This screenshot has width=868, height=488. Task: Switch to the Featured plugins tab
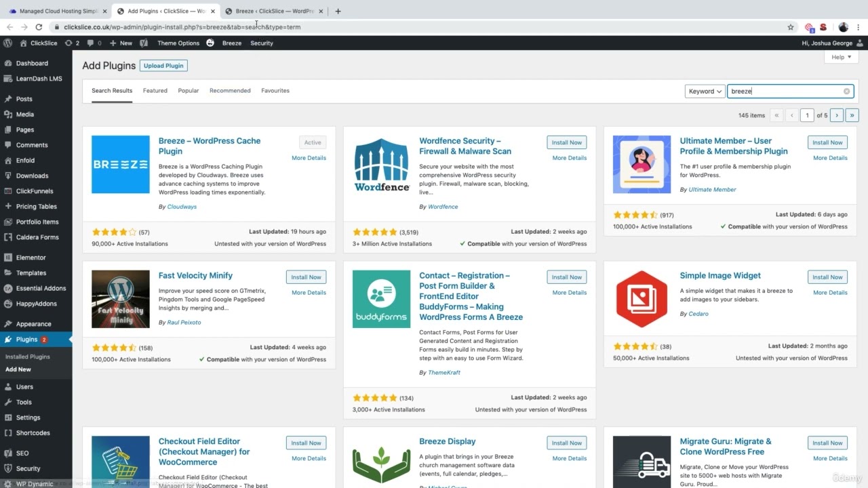(x=155, y=90)
